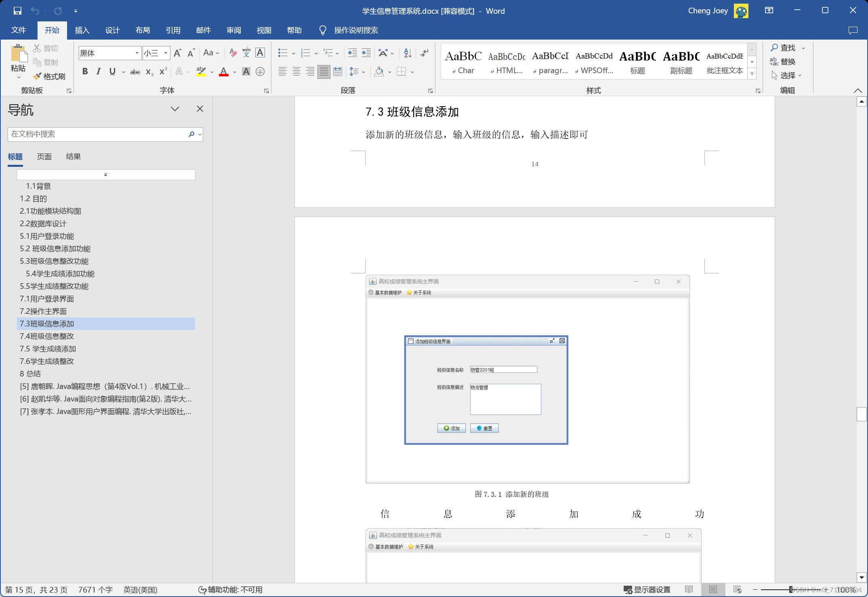Apply yellow text highlight color
The width and height of the screenshot is (868, 597).
coord(201,72)
